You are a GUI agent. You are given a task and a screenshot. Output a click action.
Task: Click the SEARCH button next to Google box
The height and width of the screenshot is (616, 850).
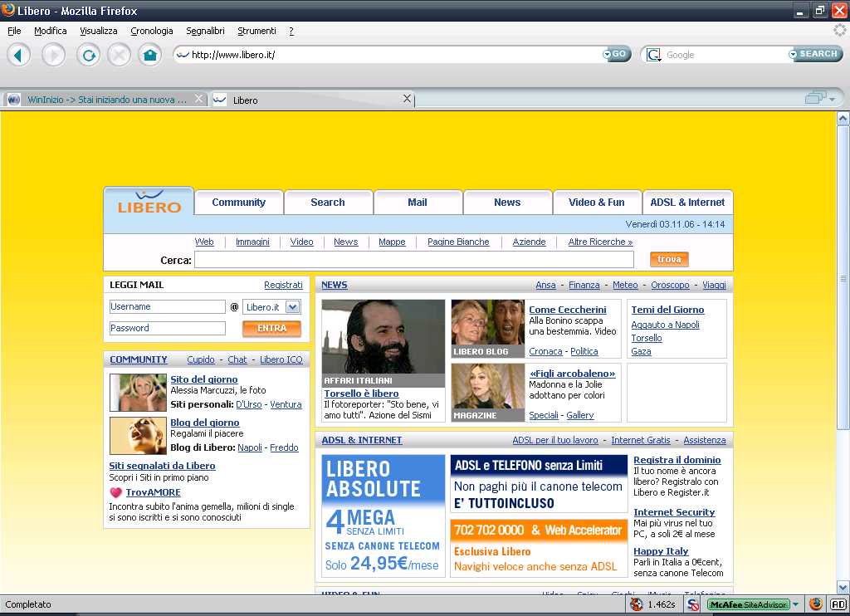tap(815, 54)
